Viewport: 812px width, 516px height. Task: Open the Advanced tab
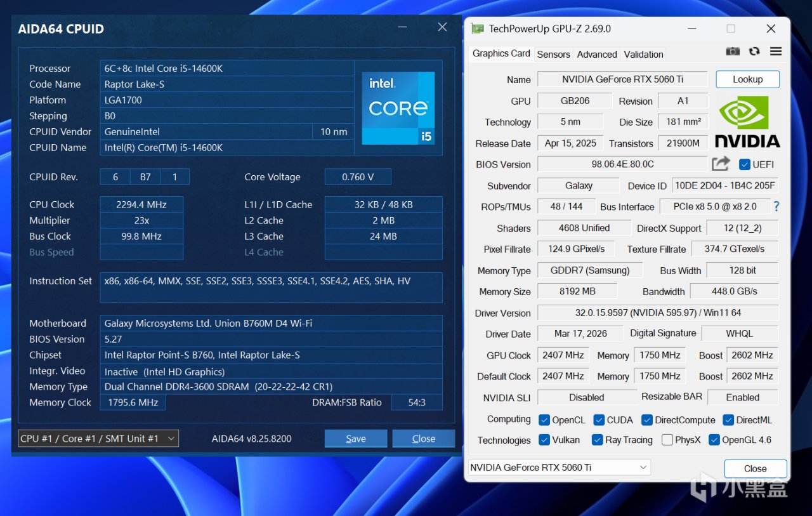pyautogui.click(x=596, y=55)
